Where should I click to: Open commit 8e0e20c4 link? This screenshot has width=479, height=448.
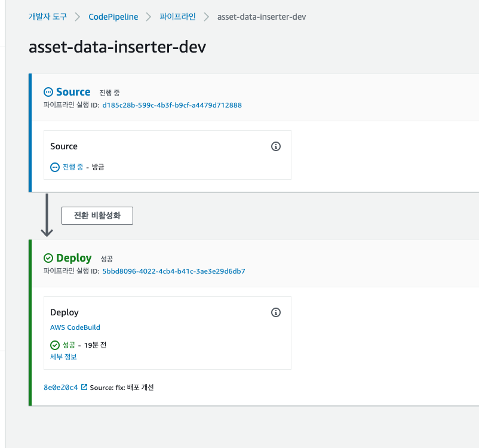(60, 388)
